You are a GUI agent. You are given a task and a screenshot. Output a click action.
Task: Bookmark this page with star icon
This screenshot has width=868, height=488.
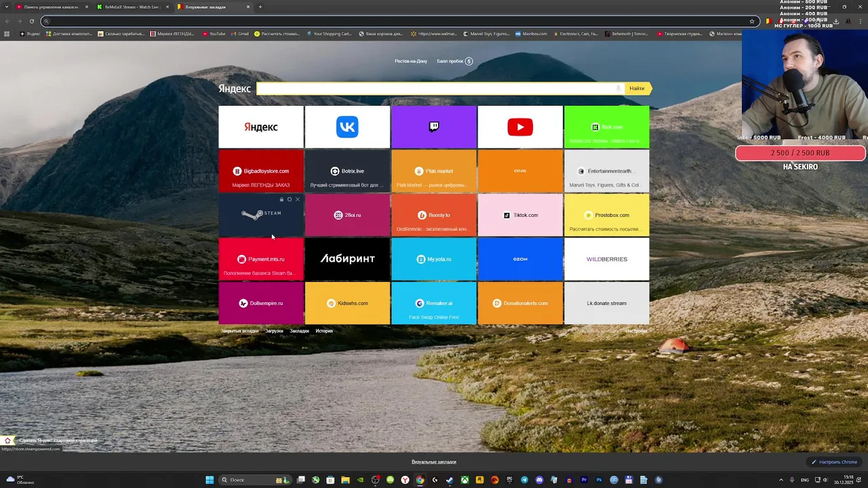point(751,21)
